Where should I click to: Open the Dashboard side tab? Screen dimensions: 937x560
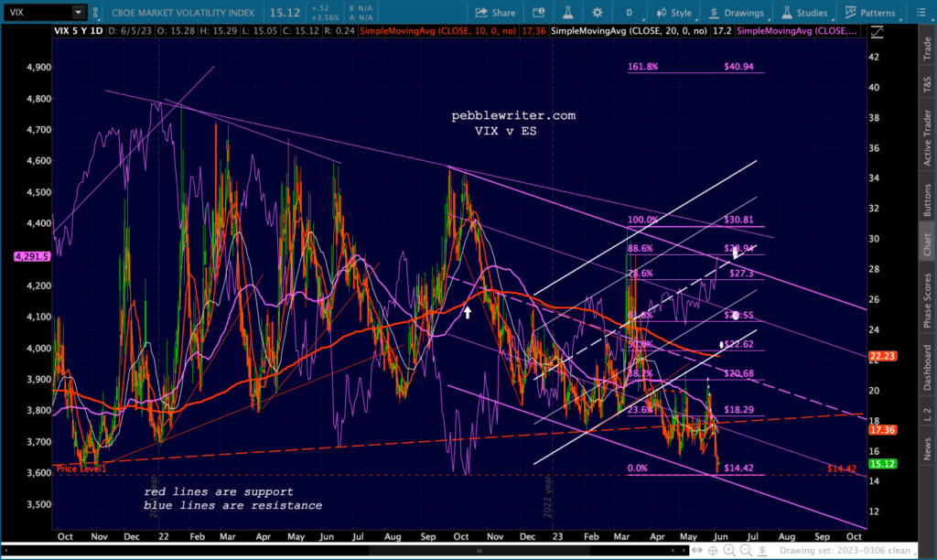pyautogui.click(x=927, y=368)
